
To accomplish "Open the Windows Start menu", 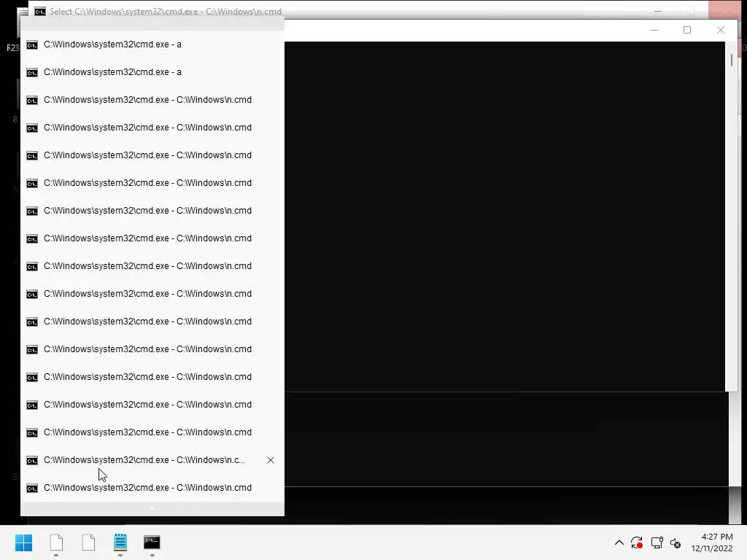I will point(24,542).
